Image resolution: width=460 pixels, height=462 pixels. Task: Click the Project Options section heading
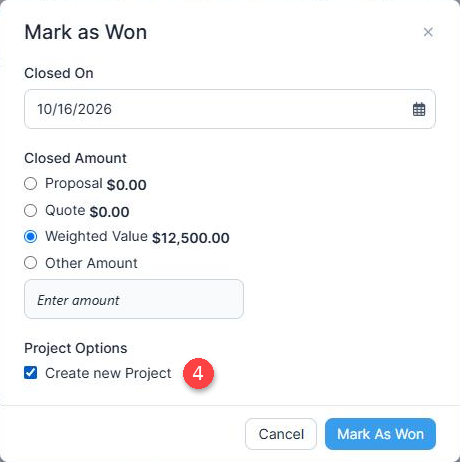point(76,348)
